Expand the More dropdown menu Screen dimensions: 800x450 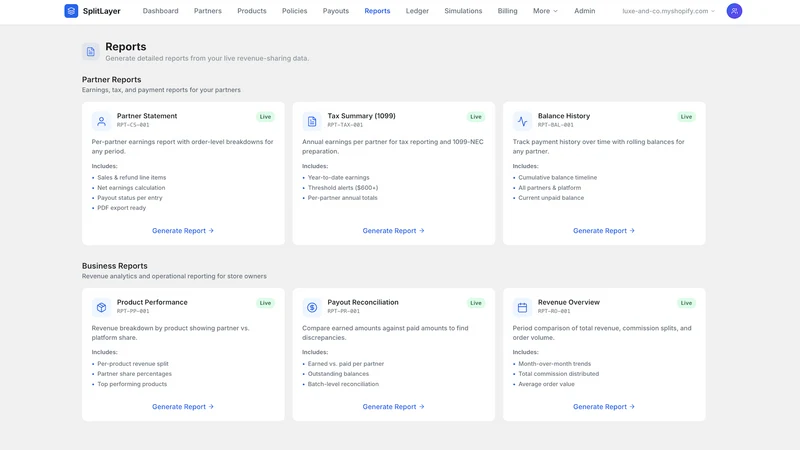click(x=545, y=11)
